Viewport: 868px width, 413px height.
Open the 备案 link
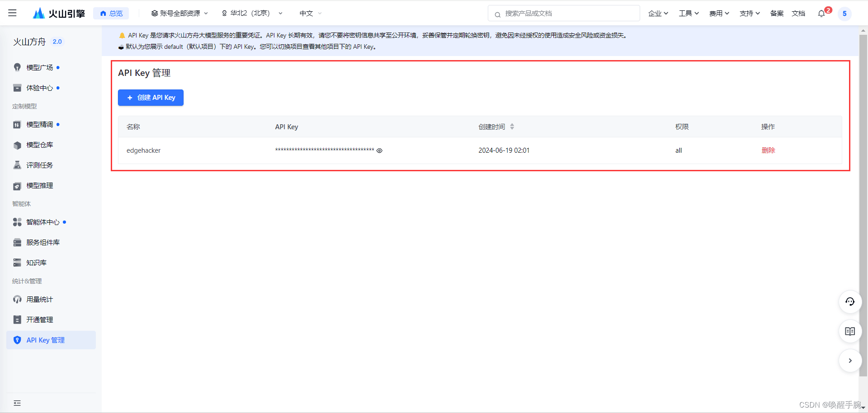pyautogui.click(x=777, y=14)
